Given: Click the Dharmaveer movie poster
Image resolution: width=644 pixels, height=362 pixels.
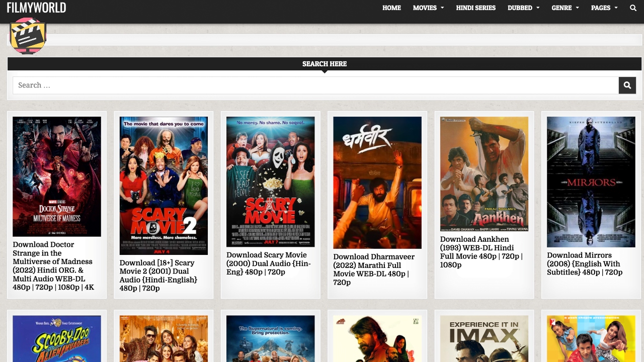Looking at the screenshot, I should tap(377, 183).
